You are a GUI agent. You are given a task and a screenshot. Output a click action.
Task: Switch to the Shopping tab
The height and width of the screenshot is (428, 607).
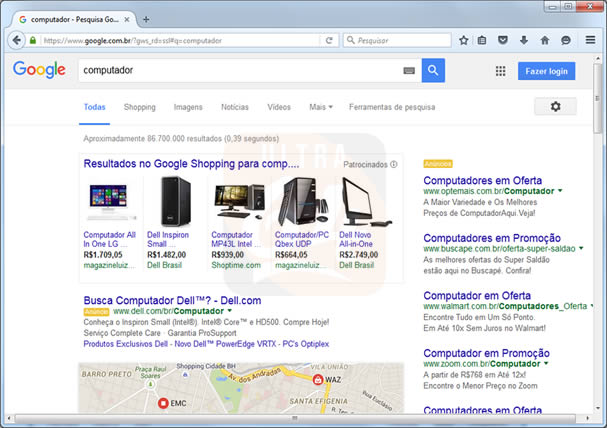[140, 107]
